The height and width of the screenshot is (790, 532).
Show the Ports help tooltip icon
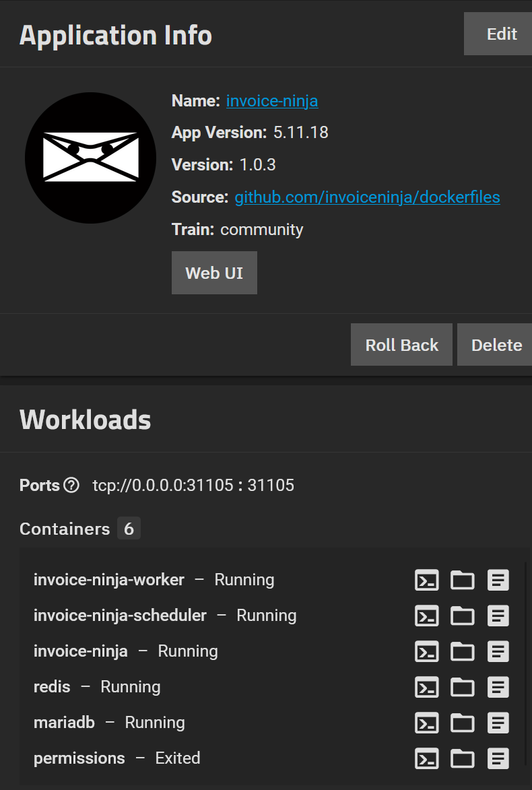71,485
